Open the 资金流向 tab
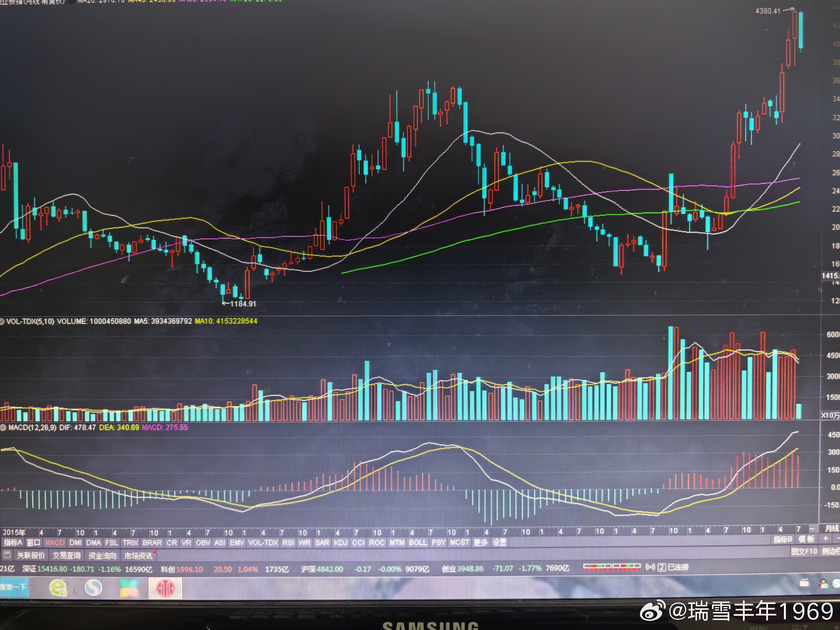Screen dimensions: 840x630 pyautogui.click(x=103, y=556)
